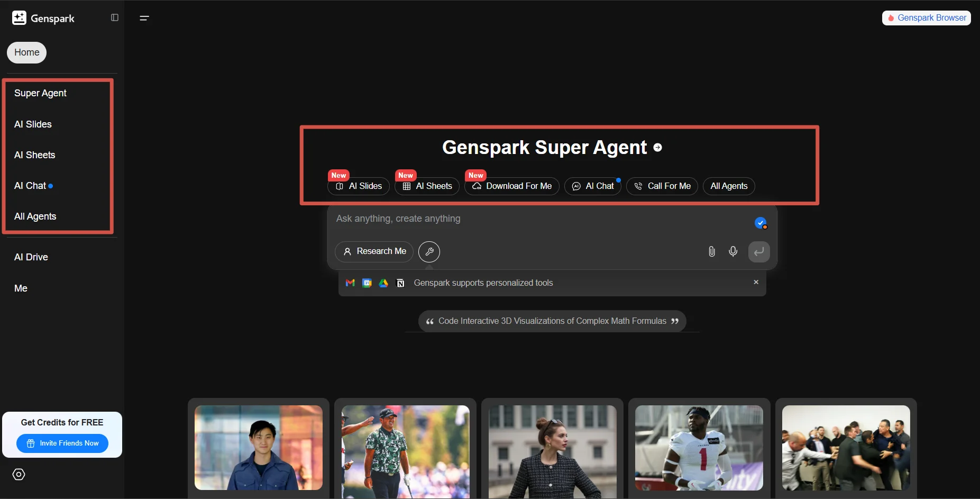
Task: Click the Google Calendar icon
Action: 367,283
